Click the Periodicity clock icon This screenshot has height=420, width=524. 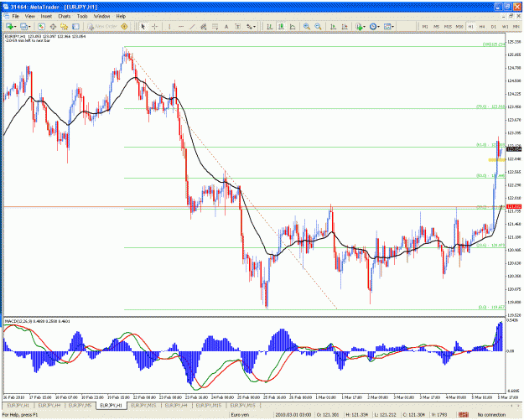[x=373, y=27]
